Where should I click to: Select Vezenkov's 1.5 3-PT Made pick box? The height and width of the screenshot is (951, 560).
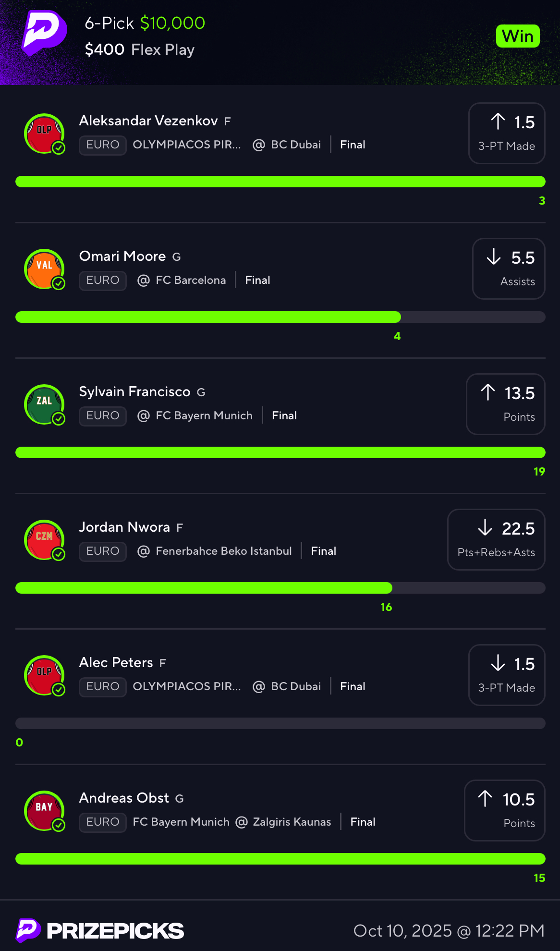(x=506, y=133)
